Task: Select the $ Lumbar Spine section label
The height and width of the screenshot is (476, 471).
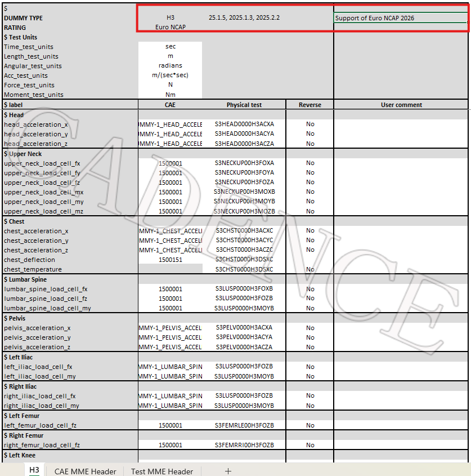Action: pos(25,279)
